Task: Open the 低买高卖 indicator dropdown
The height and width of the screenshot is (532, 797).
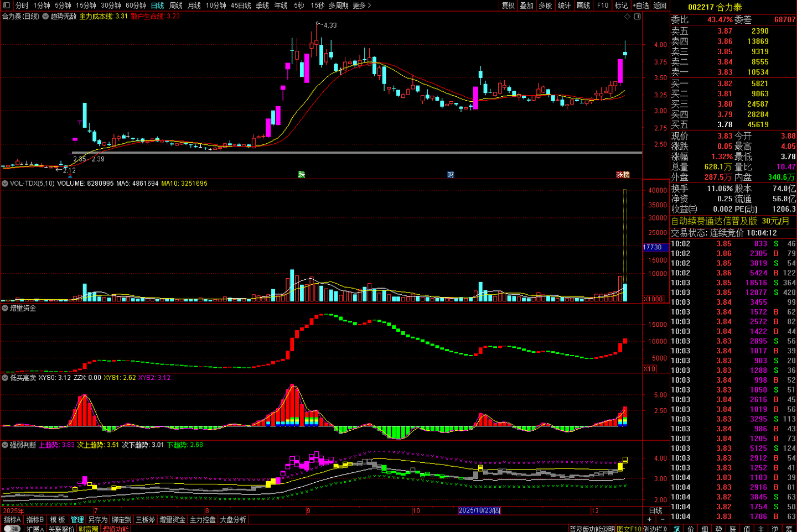Action: point(5,378)
